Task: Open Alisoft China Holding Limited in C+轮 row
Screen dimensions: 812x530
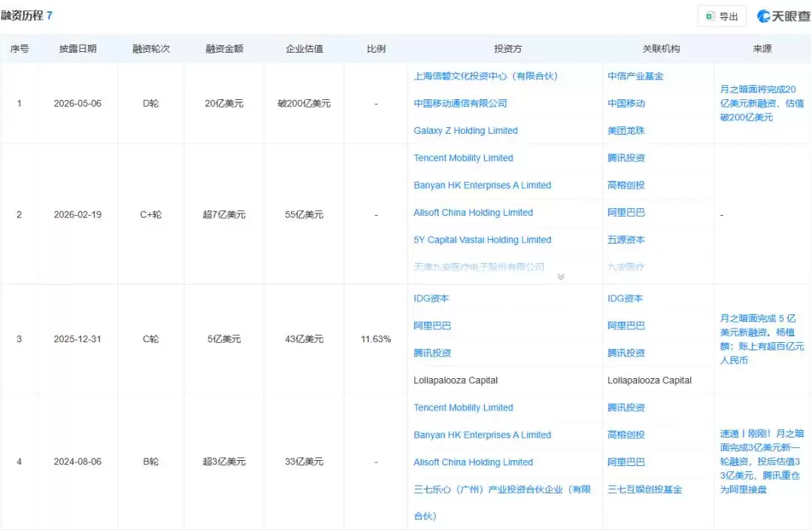Action: point(473,213)
